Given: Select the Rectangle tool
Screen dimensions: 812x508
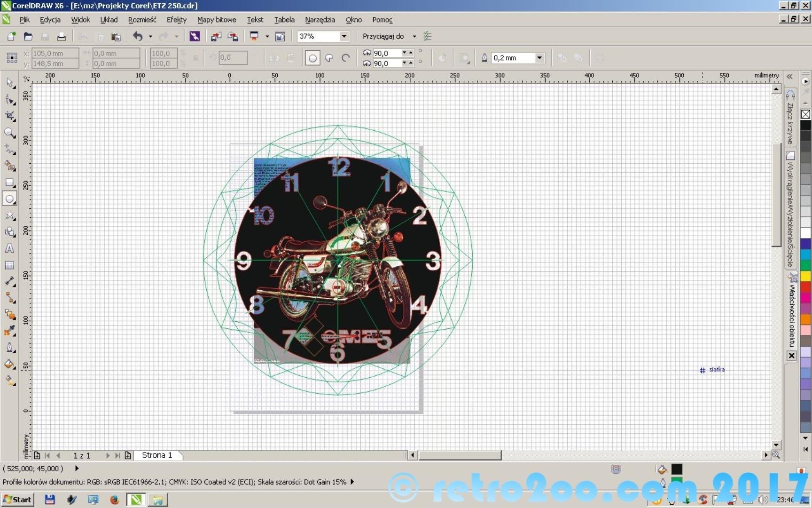Looking at the screenshot, I should click(9, 183).
